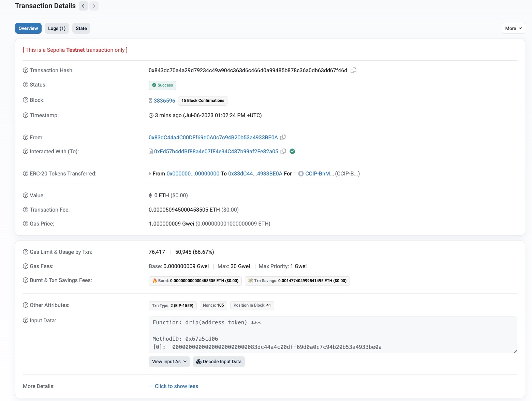Open block 3836596
The height and width of the screenshot is (401, 532).
164,101
